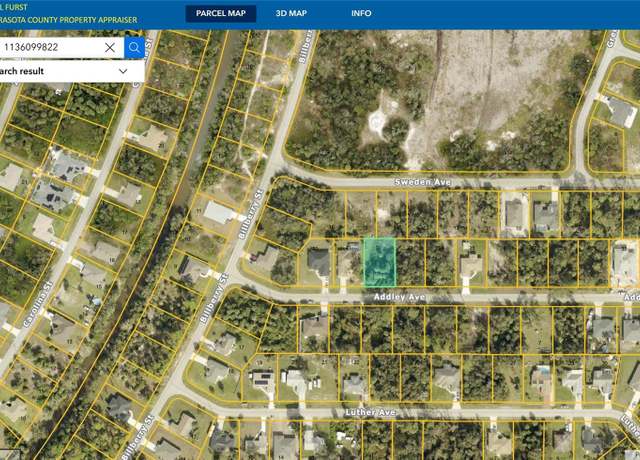Click the Sarasota County Property Appraiser title

(x=69, y=20)
